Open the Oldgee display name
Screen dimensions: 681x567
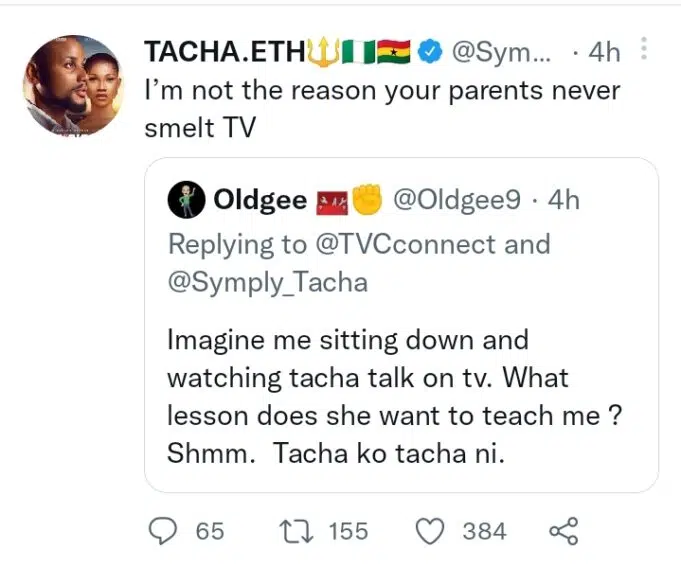click(260, 201)
